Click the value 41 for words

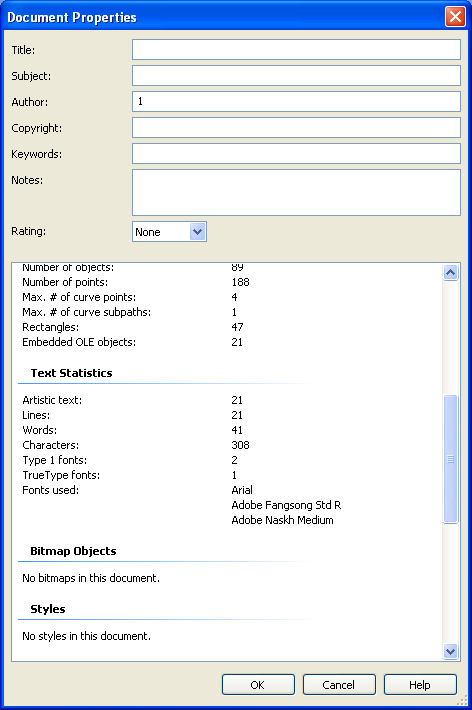237,430
